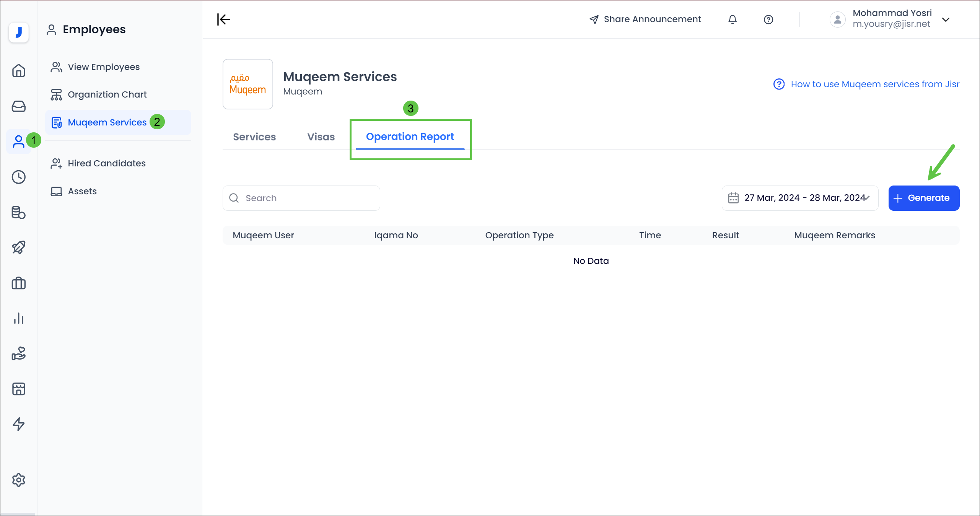Open Hired Candidates menu item
Viewport: 980px width, 516px height.
click(x=106, y=163)
